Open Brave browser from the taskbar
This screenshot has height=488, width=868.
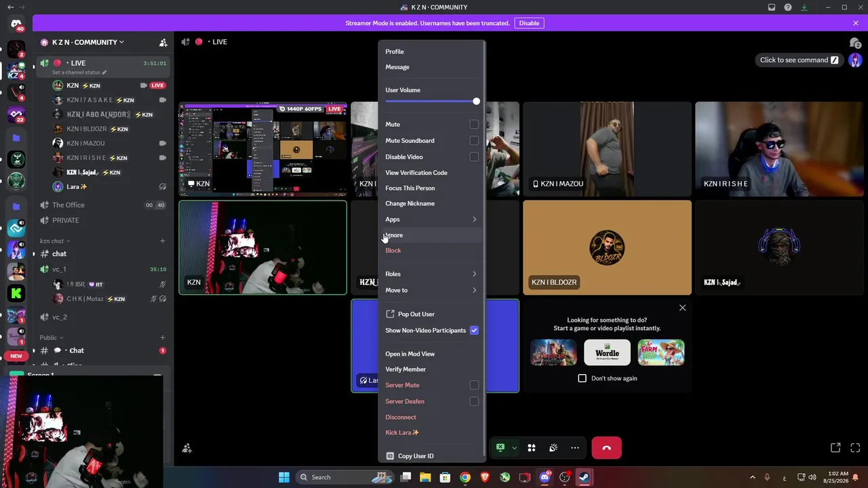pos(485,477)
